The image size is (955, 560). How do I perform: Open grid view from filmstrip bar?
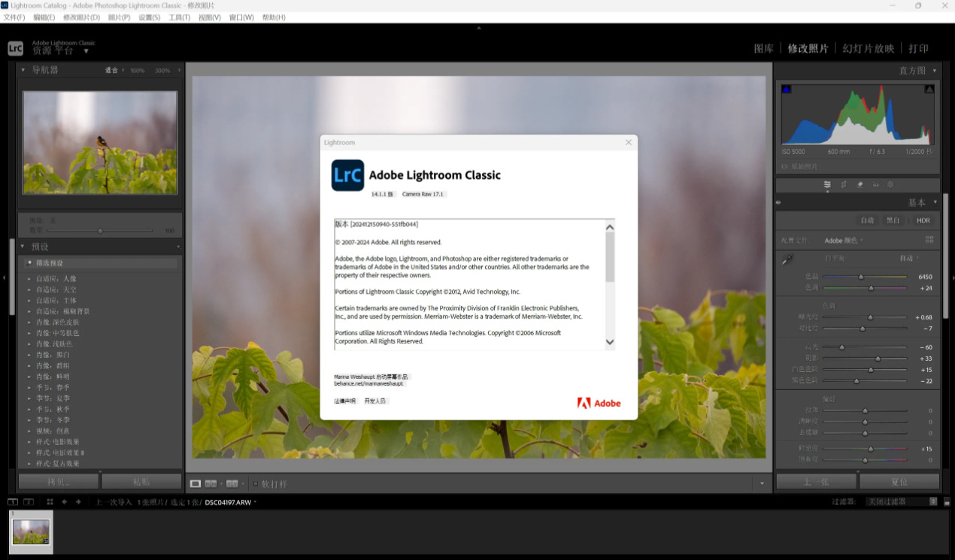(50, 501)
